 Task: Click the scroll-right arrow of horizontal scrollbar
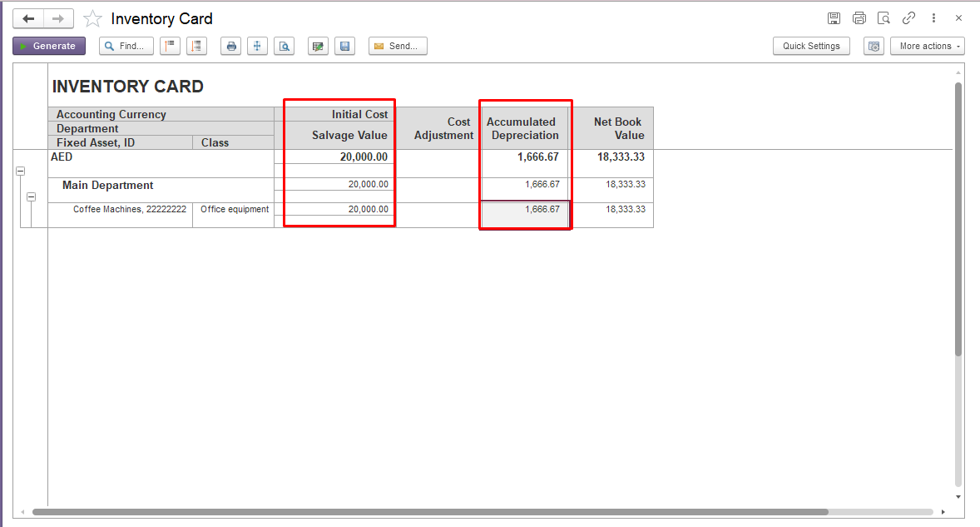(943, 512)
